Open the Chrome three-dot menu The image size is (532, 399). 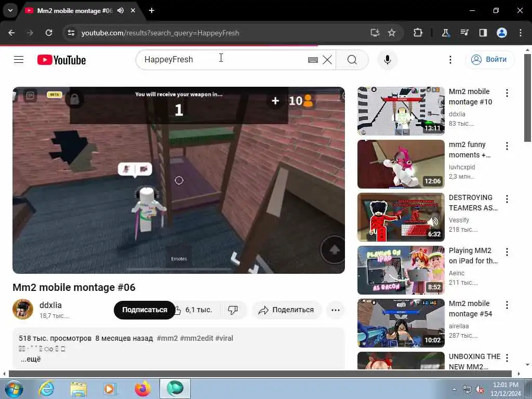pyautogui.click(x=521, y=33)
